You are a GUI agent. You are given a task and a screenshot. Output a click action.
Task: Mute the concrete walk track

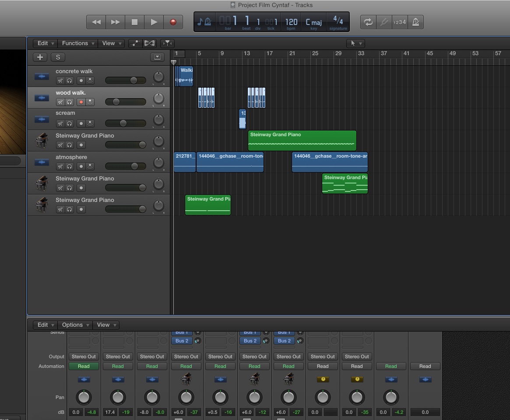pyautogui.click(x=60, y=81)
